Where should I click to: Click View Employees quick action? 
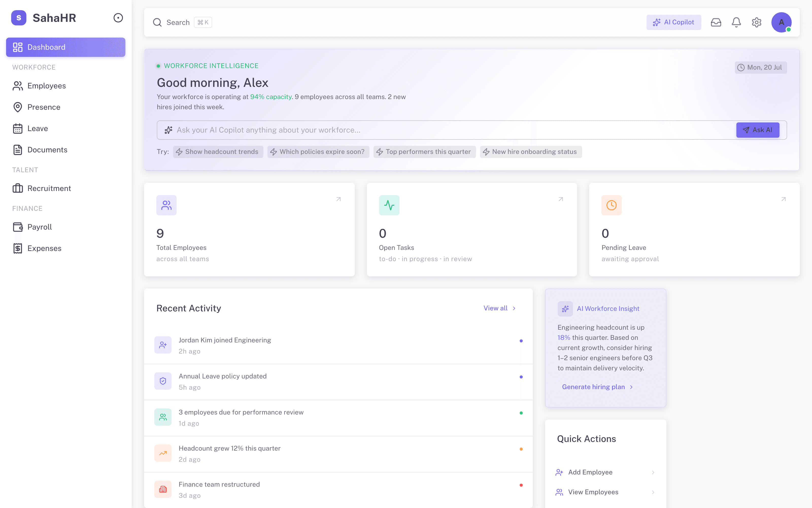coord(605,492)
